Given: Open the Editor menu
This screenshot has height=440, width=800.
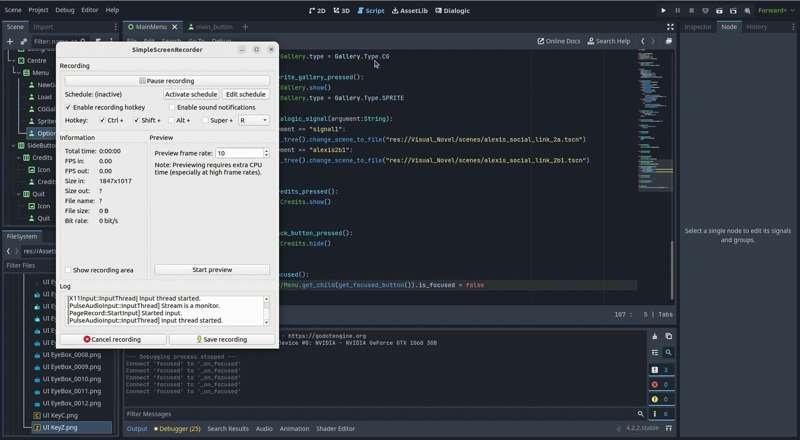Looking at the screenshot, I should click(90, 10).
